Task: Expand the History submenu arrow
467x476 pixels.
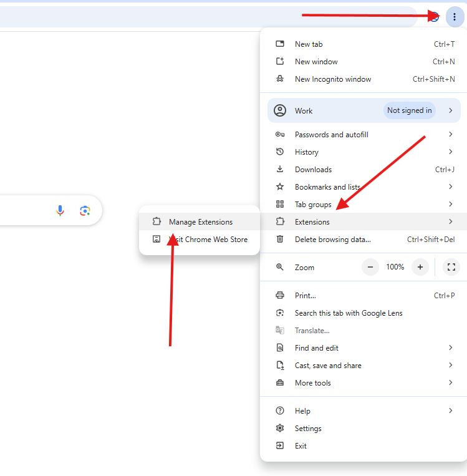Action: click(x=451, y=152)
